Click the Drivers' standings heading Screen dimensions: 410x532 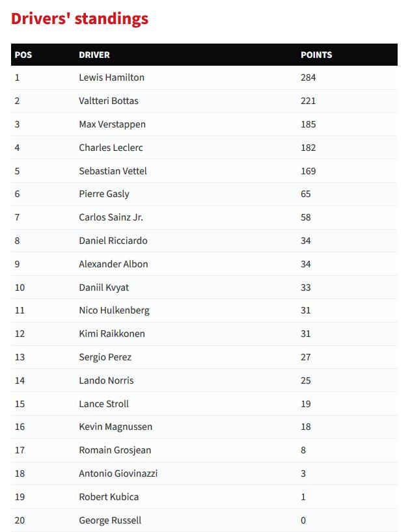pyautogui.click(x=80, y=19)
